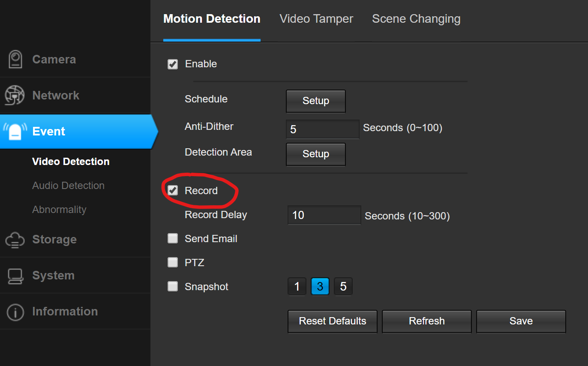Uncheck the Record checkbox
This screenshot has height=366, width=588.
click(x=173, y=191)
